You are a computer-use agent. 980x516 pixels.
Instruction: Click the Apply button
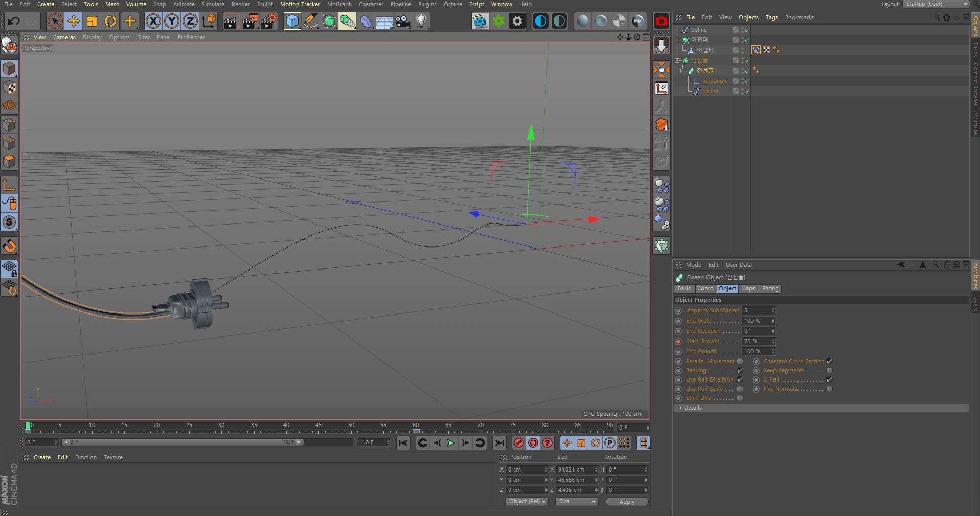pyautogui.click(x=627, y=502)
